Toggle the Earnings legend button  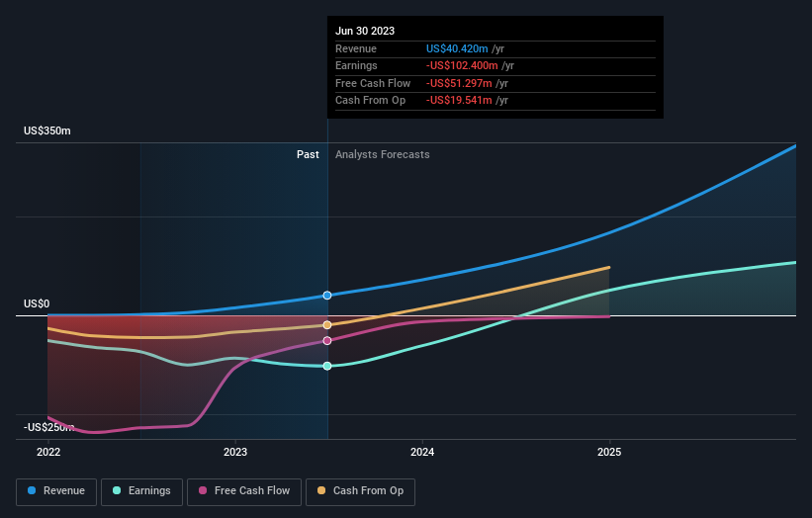click(x=141, y=491)
